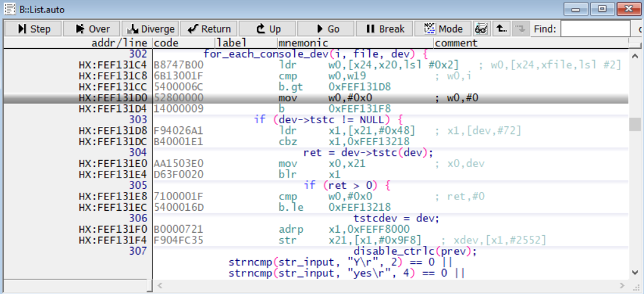This screenshot has height=294, width=644.
Task: Select address HX:FEF131F0 row
Action: (316, 230)
